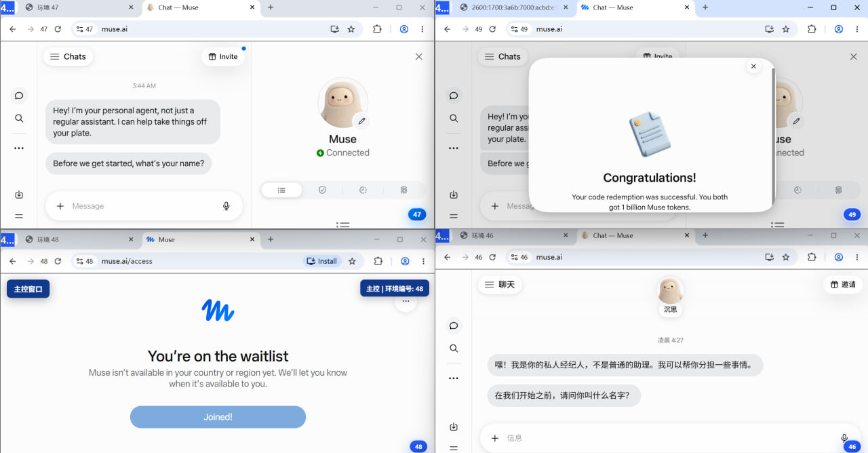This screenshot has width=868, height=453.
Task: Click the download icon in window 47's Muse sidebar
Action: [x=19, y=195]
